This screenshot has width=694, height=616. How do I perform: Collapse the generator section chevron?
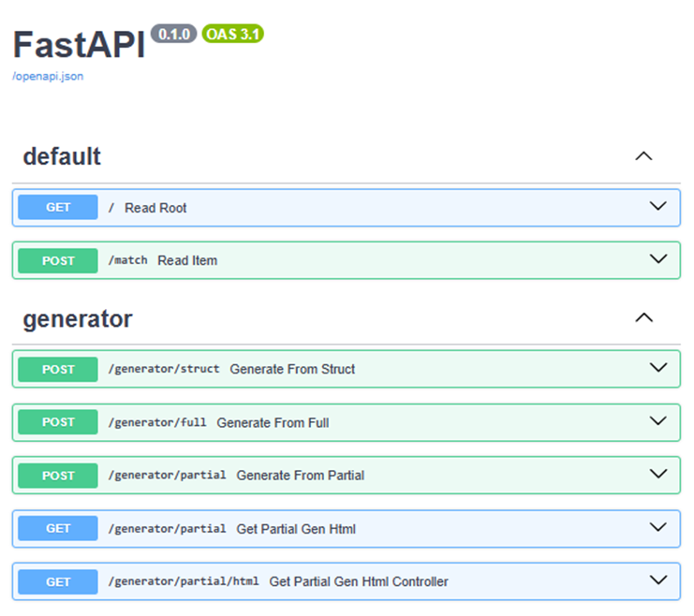pos(643,317)
